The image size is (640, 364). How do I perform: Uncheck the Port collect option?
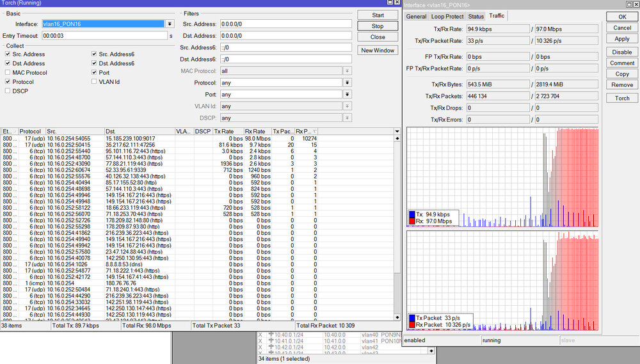pyautogui.click(x=95, y=73)
